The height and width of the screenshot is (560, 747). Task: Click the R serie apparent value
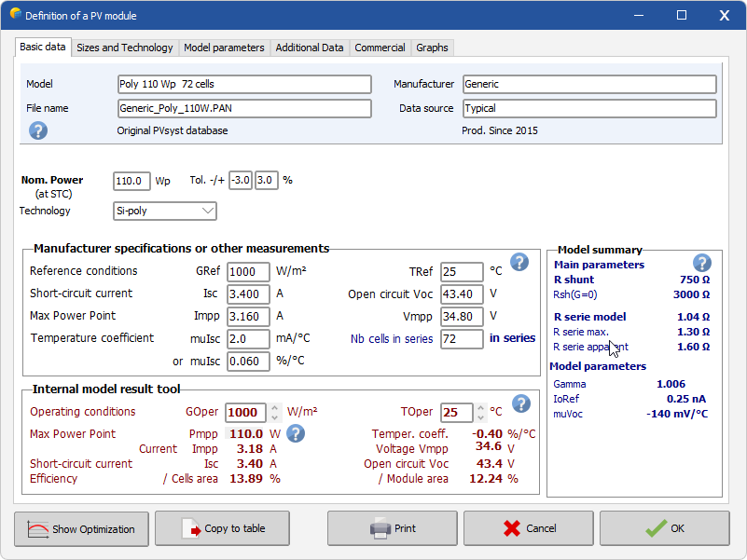(x=696, y=346)
